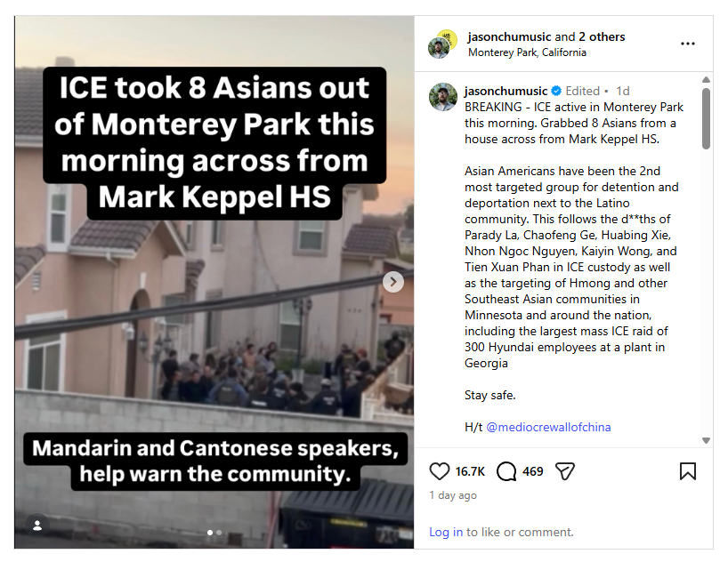
Task: Open jasonchumusic username in caption
Action: pyautogui.click(x=506, y=91)
